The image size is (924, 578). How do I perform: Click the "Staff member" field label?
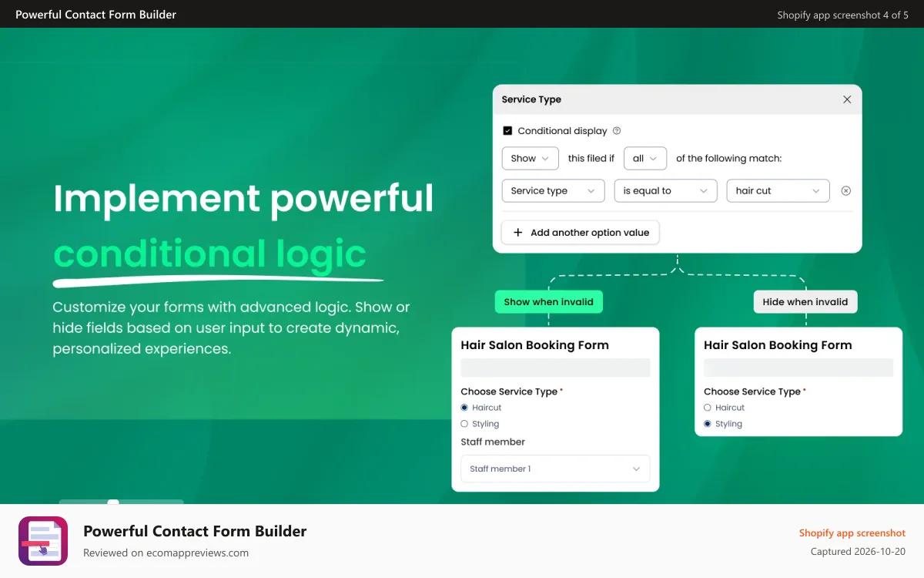tap(493, 442)
